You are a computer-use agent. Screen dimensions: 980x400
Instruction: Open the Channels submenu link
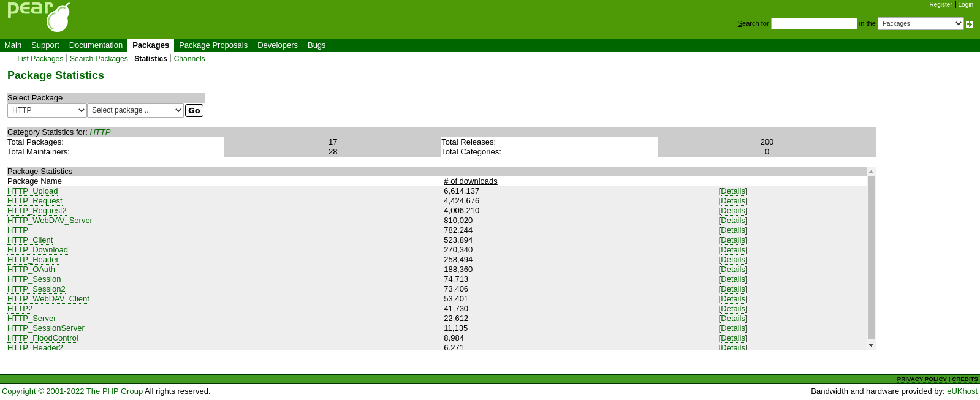click(x=189, y=59)
